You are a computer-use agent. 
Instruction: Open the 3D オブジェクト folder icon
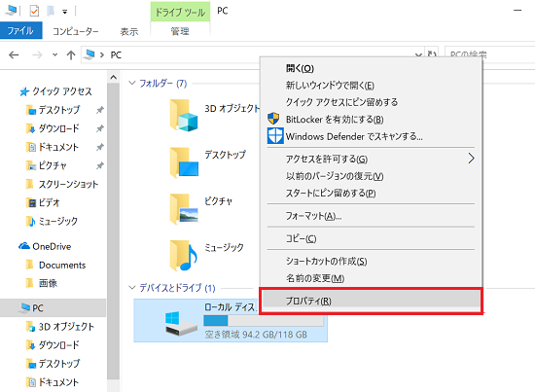coord(184,116)
